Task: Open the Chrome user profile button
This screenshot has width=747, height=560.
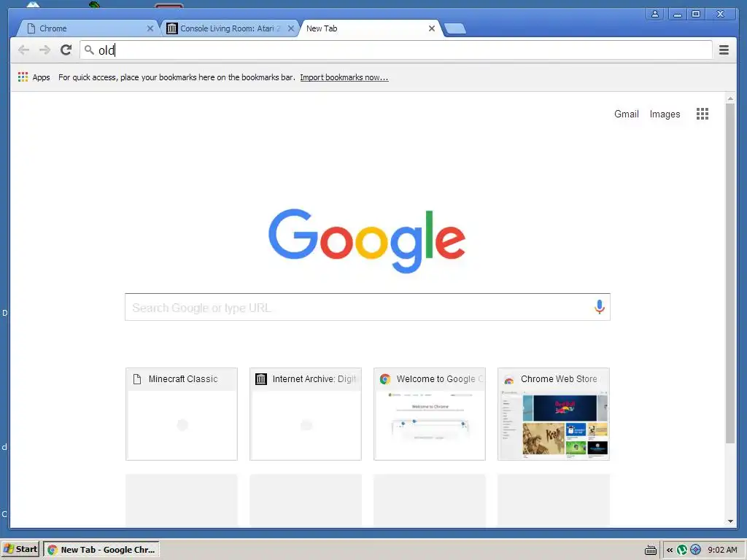Action: click(x=655, y=14)
